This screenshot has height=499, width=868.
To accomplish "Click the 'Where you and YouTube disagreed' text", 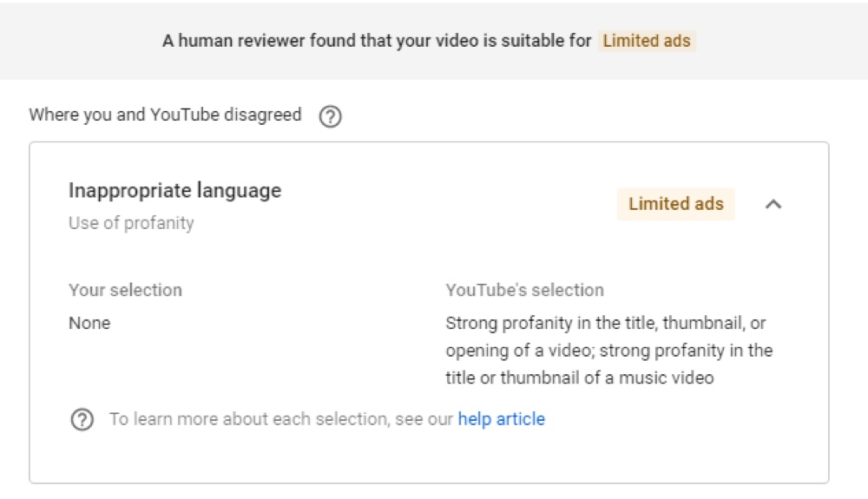I will (165, 115).
